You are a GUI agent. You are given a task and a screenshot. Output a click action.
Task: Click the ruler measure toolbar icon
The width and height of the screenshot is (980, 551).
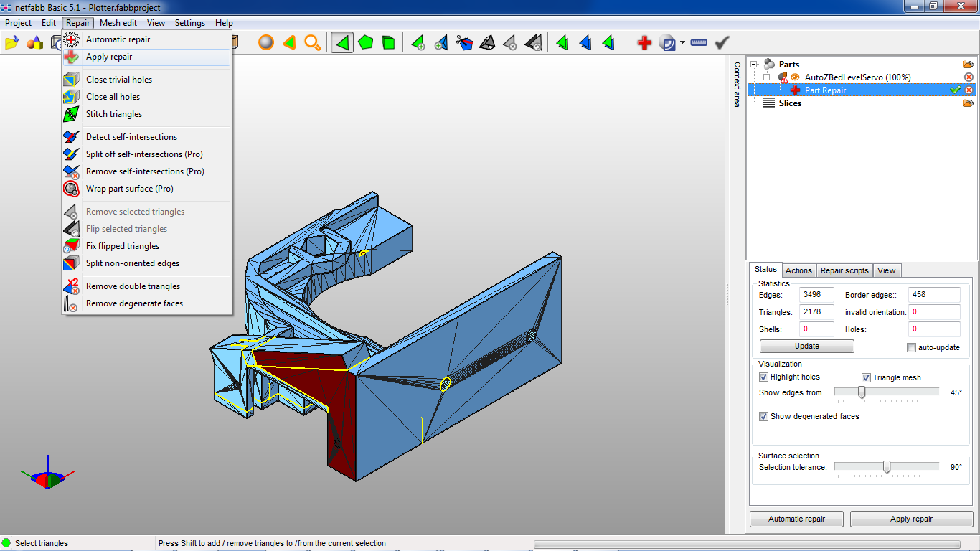pyautogui.click(x=699, y=43)
